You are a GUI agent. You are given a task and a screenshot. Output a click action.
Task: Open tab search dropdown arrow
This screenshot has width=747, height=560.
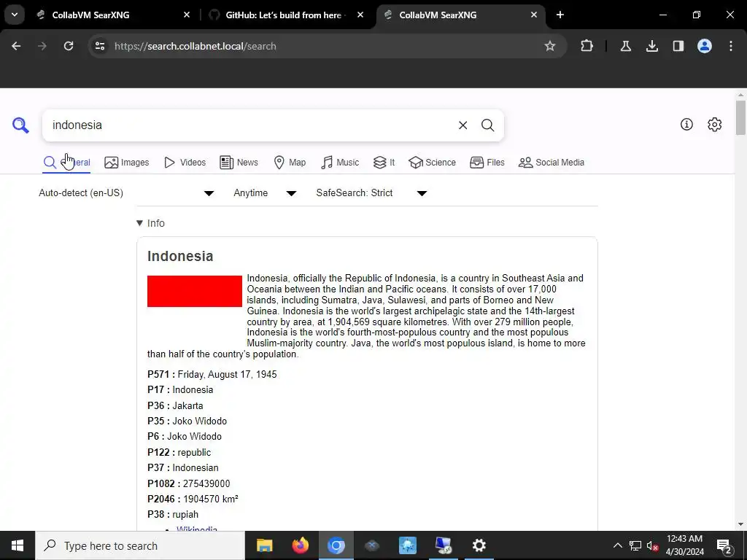click(x=15, y=15)
